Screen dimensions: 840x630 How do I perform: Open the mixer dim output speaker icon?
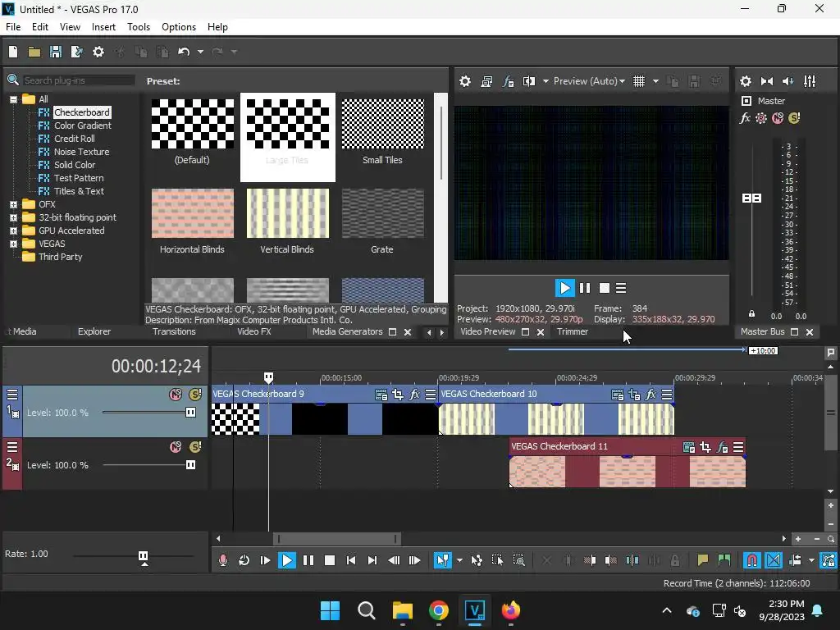click(788, 81)
